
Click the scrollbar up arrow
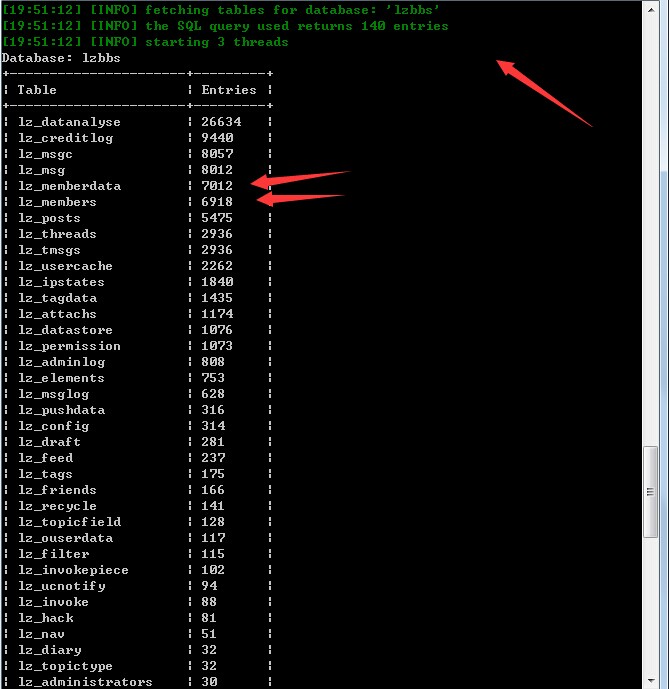coord(651,10)
